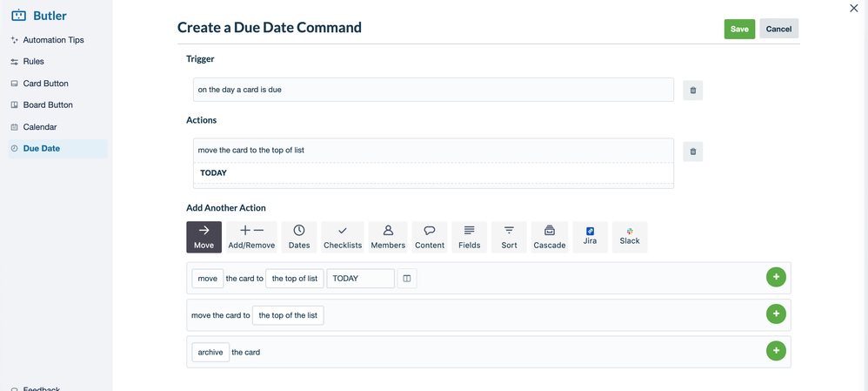Open the Members action tab
This screenshot has height=391, width=868.
tap(388, 238)
